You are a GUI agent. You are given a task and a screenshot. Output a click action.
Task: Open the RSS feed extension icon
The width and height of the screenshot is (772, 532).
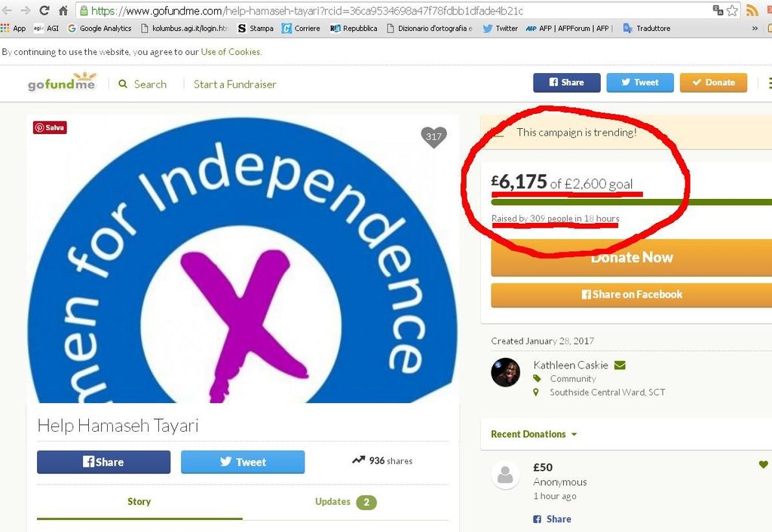pyautogui.click(x=752, y=11)
